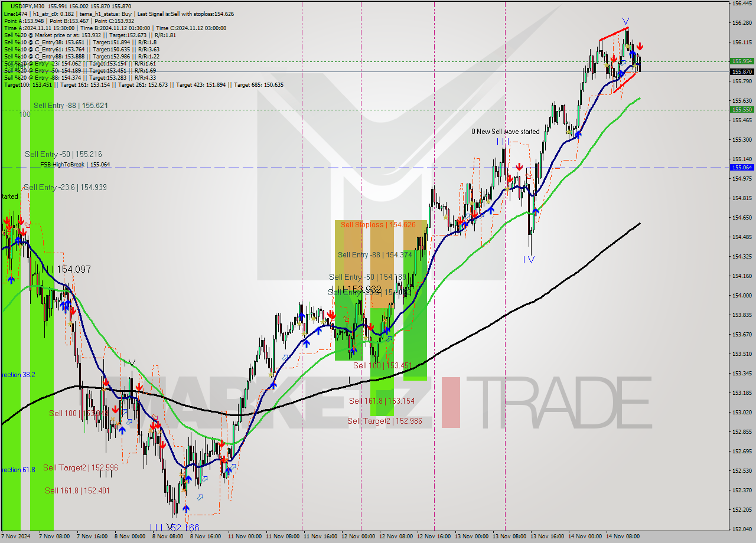This screenshot has width=756, height=543.
Task: Click the blue 155.064 price tag on axis
Action: tap(742, 168)
